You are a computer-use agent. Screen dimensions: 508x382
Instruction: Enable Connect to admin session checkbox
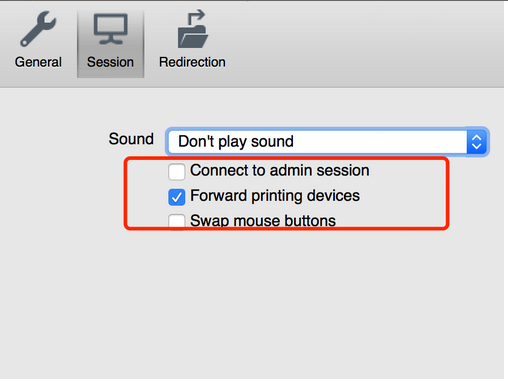click(177, 172)
